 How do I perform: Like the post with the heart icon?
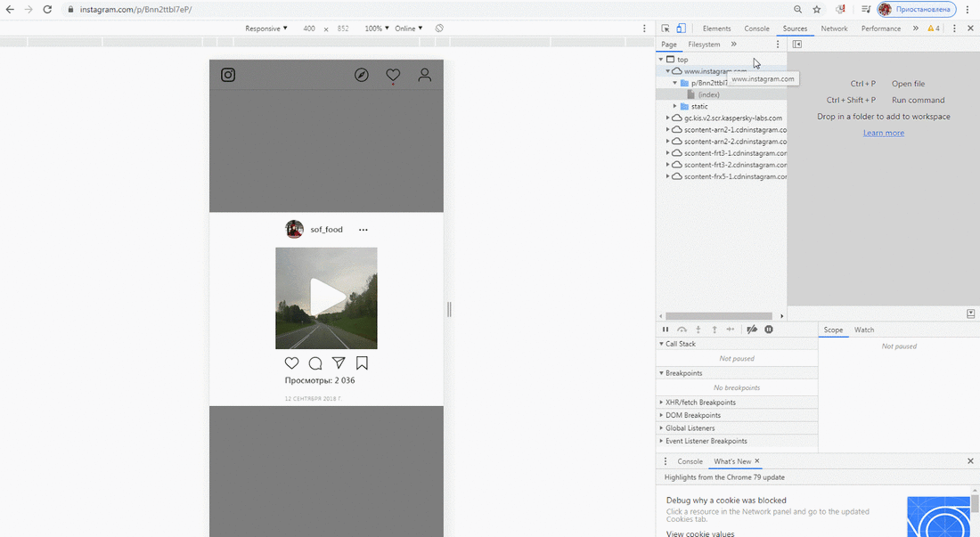[x=292, y=362]
